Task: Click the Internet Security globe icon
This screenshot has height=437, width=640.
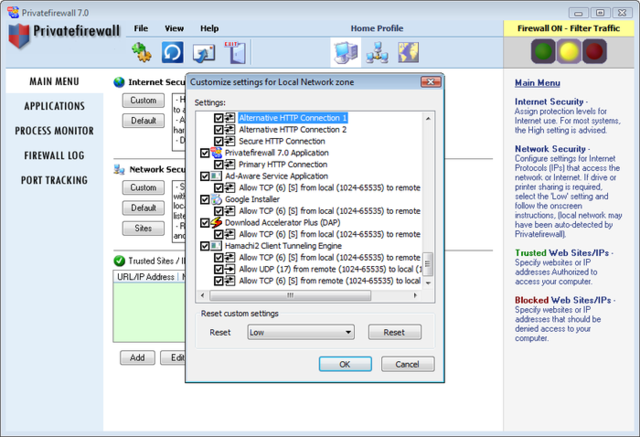Action: [x=119, y=82]
